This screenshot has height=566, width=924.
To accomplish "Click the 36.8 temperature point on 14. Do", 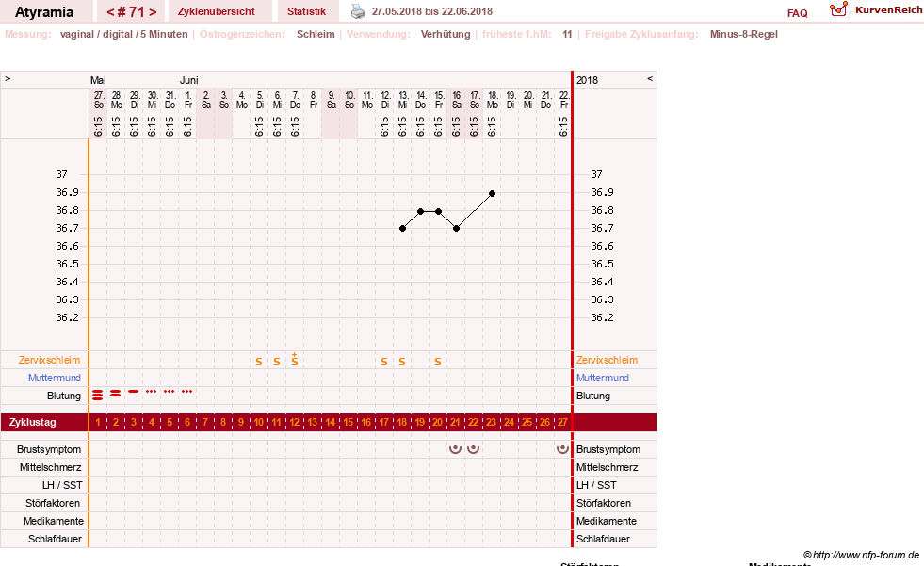I will tap(421, 211).
